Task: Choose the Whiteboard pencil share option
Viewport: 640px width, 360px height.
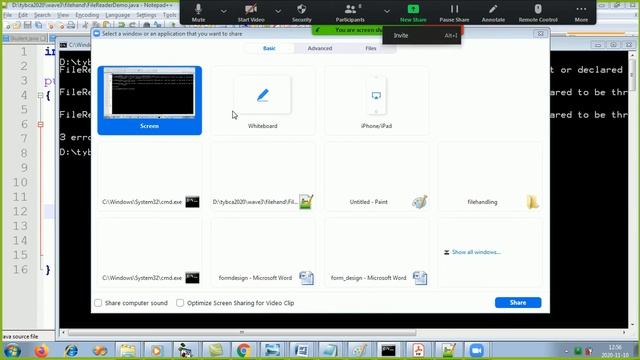Action: click(x=262, y=100)
